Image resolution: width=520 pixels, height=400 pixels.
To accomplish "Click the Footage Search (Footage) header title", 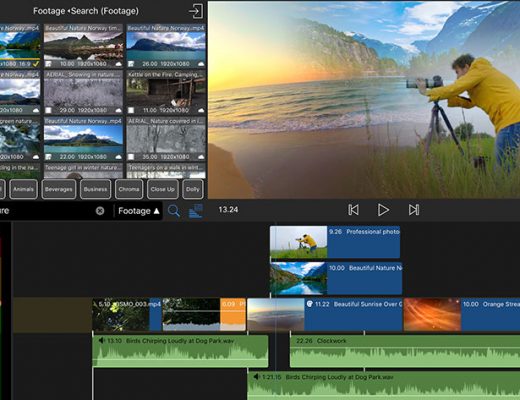I will click(x=86, y=11).
